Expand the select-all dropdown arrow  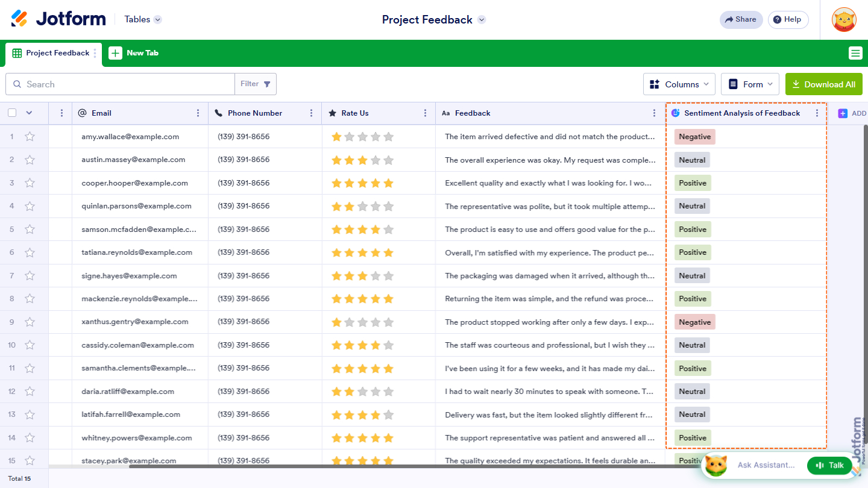29,113
